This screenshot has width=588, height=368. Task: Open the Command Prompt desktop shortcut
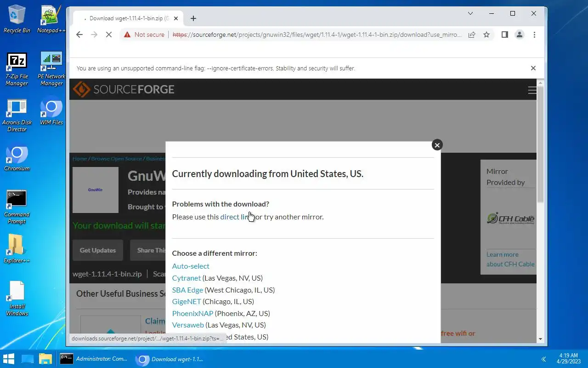pos(17,207)
